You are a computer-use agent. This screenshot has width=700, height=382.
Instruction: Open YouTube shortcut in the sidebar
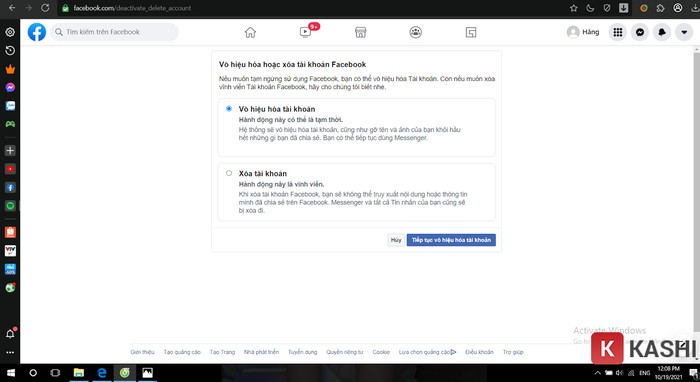coord(10,169)
